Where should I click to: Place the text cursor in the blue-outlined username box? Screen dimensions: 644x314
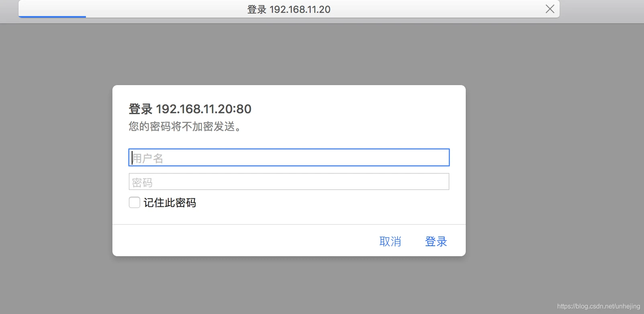(289, 157)
